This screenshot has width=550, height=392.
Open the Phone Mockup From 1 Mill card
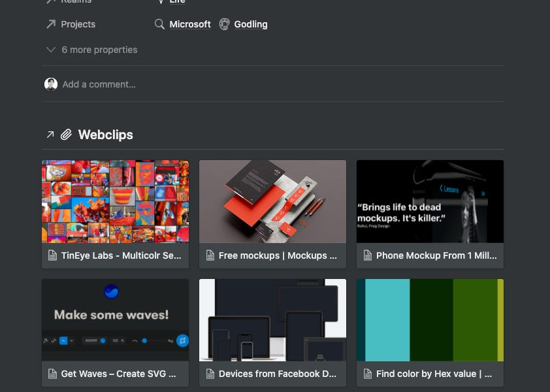(430, 214)
